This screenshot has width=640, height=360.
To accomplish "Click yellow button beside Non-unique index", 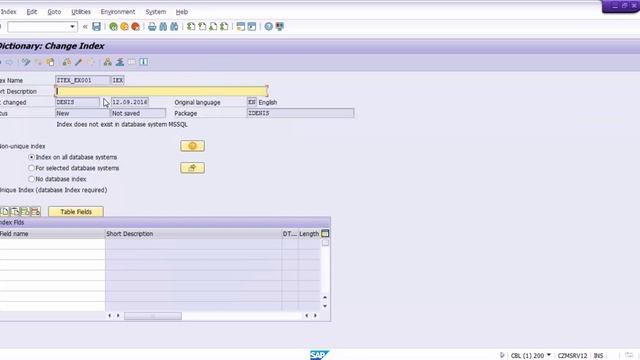I will (192, 146).
